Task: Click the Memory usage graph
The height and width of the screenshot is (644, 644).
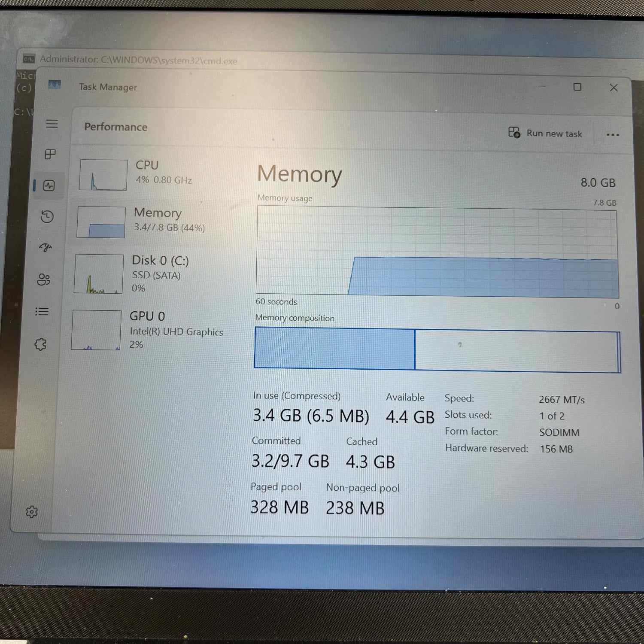Action: click(x=437, y=252)
